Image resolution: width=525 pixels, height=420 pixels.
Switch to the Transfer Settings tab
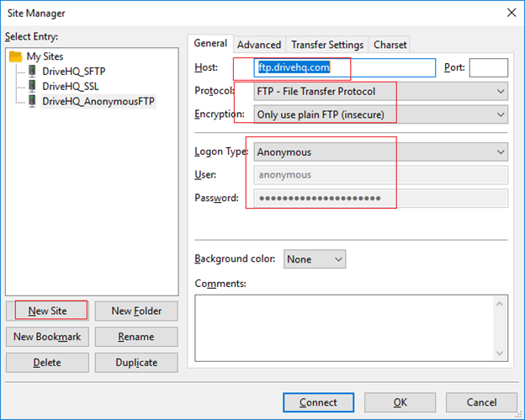click(x=326, y=45)
